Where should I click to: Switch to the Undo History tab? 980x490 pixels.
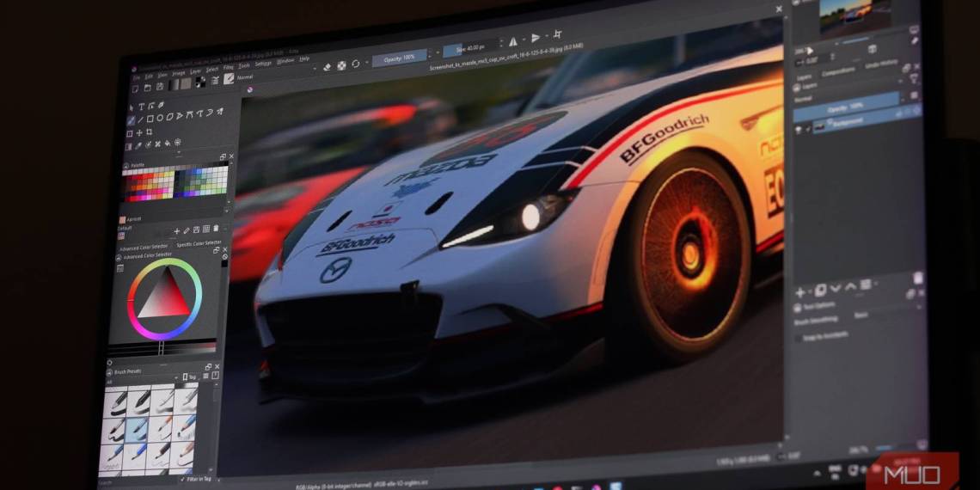[x=881, y=63]
